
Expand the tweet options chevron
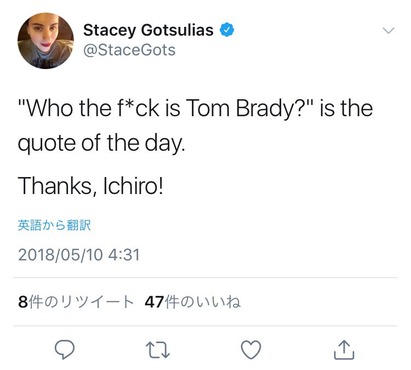click(x=388, y=31)
